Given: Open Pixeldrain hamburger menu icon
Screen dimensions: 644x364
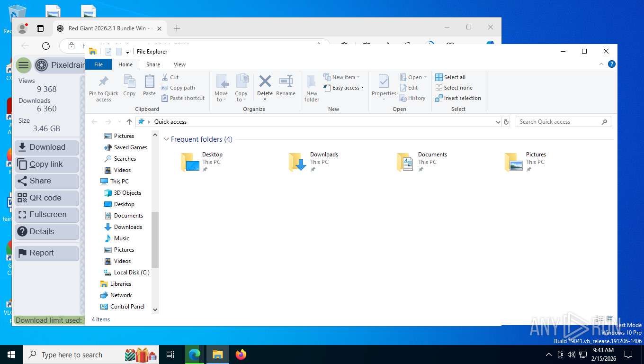Looking at the screenshot, I should [x=23, y=65].
